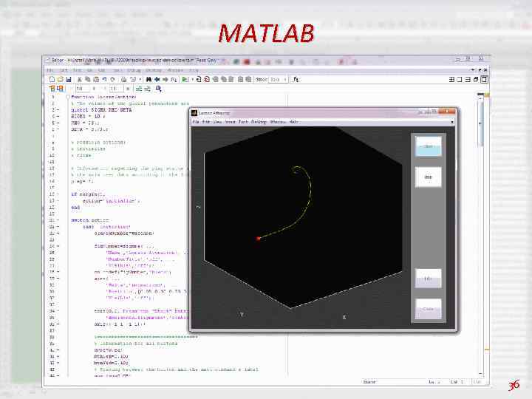Click the magnifier icon in cell toolbar
The height and width of the screenshot is (399, 532).
pyautogui.click(x=158, y=89)
